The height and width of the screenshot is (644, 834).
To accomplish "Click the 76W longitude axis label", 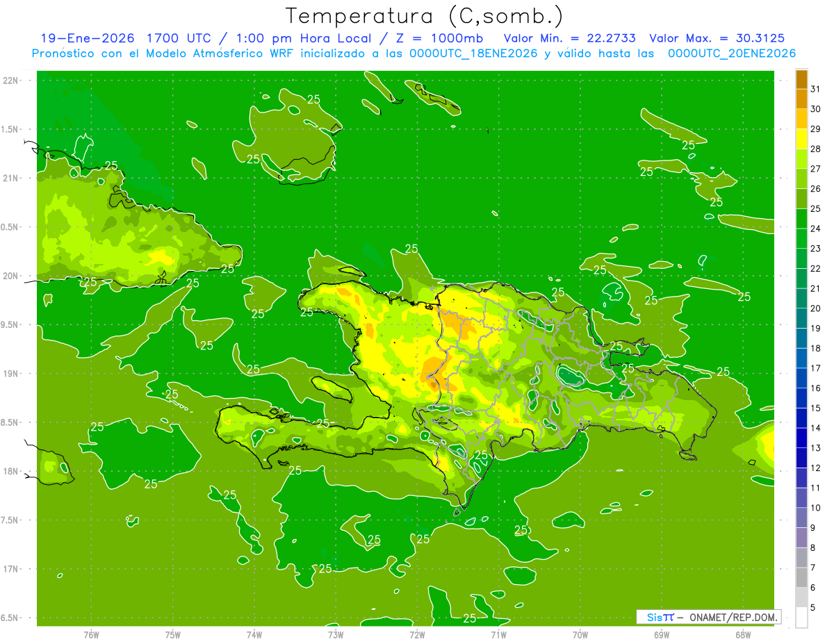I will click(x=91, y=635).
